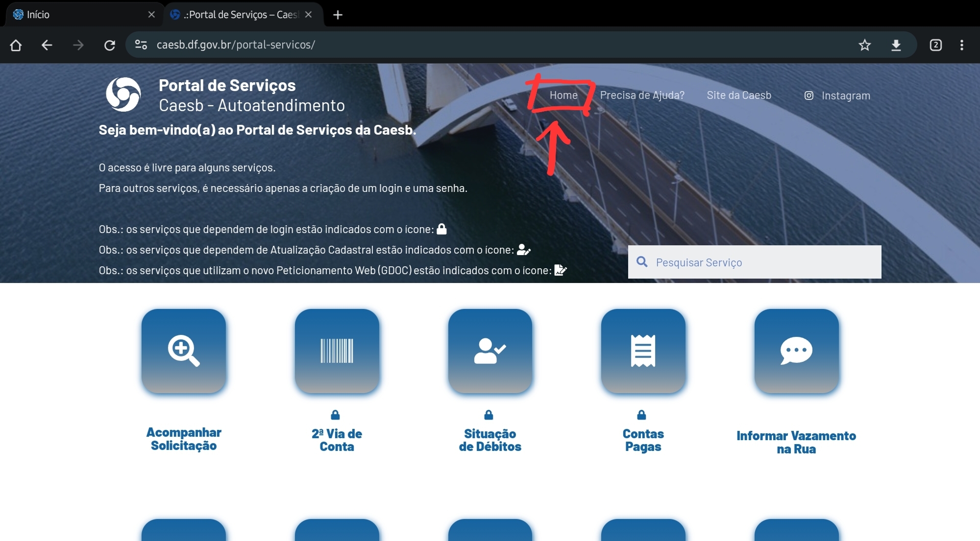Click the Home menu item
Viewport: 980px width, 541px height.
click(563, 95)
